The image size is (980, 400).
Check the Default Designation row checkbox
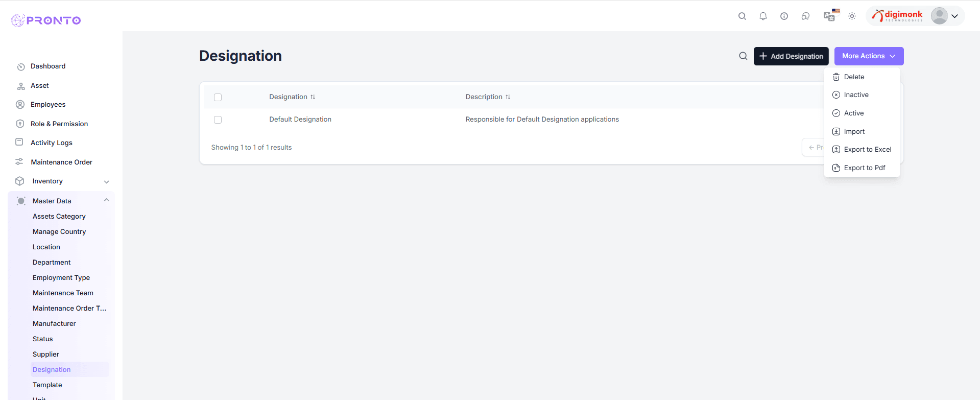click(218, 120)
